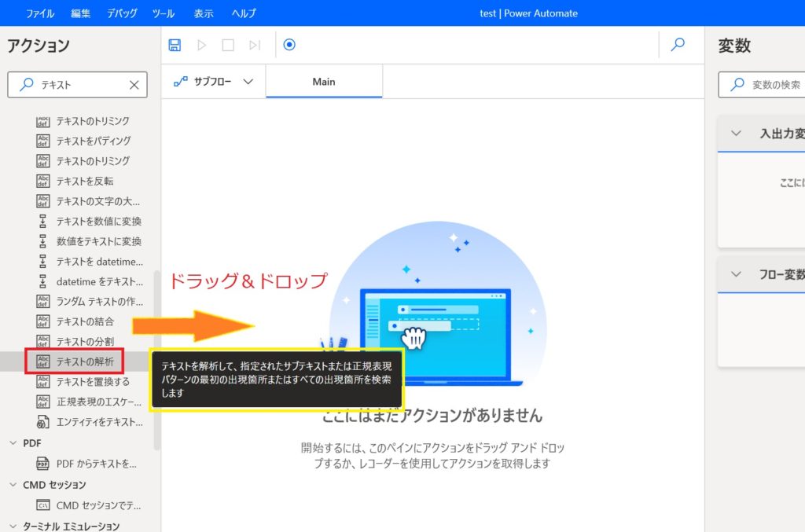
Task: Switch to the Main tab
Action: [x=324, y=82]
